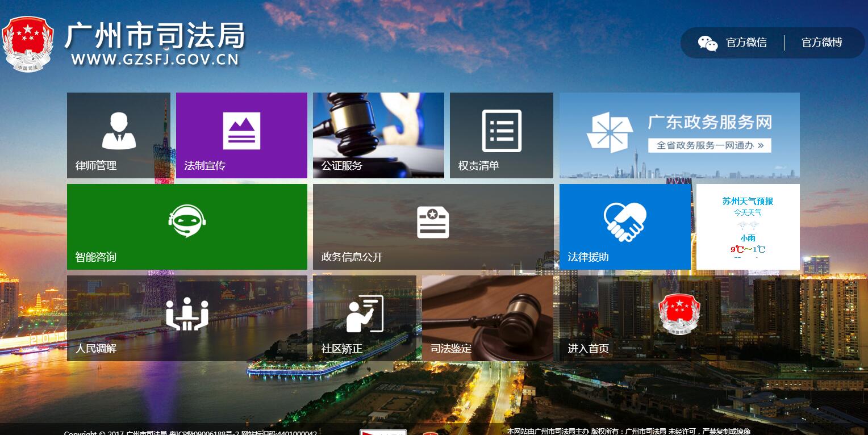Click the 广州市司法局 site title

[155, 36]
